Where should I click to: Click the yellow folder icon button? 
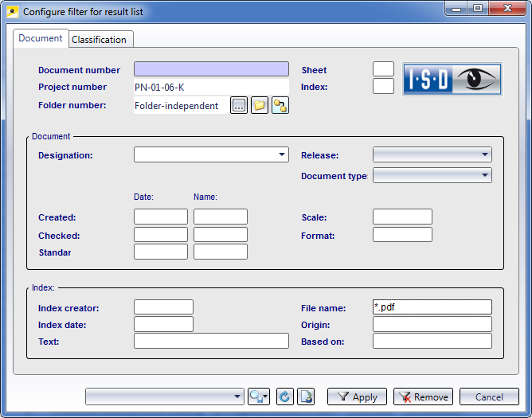coord(260,105)
